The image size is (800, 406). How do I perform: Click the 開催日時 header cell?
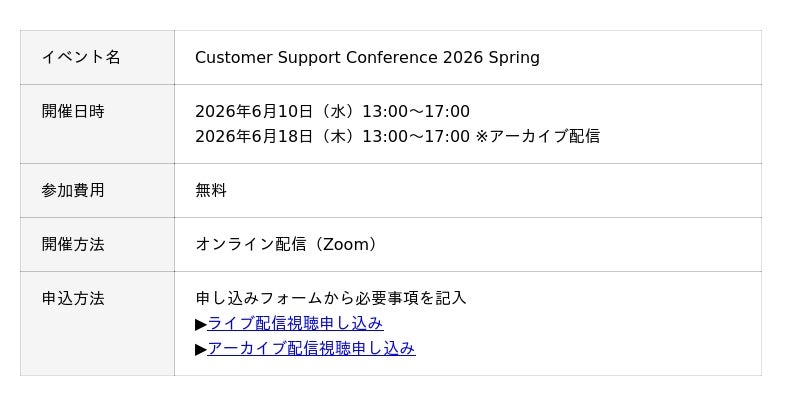click(x=73, y=111)
